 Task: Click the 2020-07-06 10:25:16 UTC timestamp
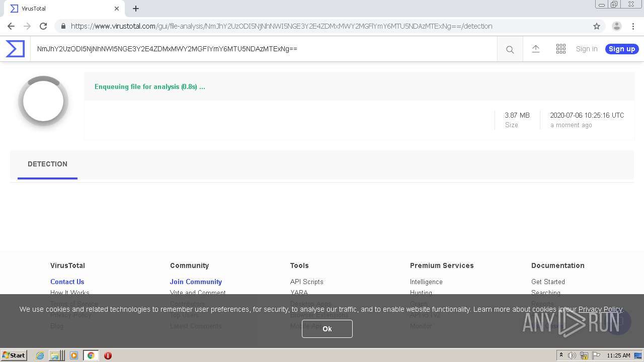point(587,115)
